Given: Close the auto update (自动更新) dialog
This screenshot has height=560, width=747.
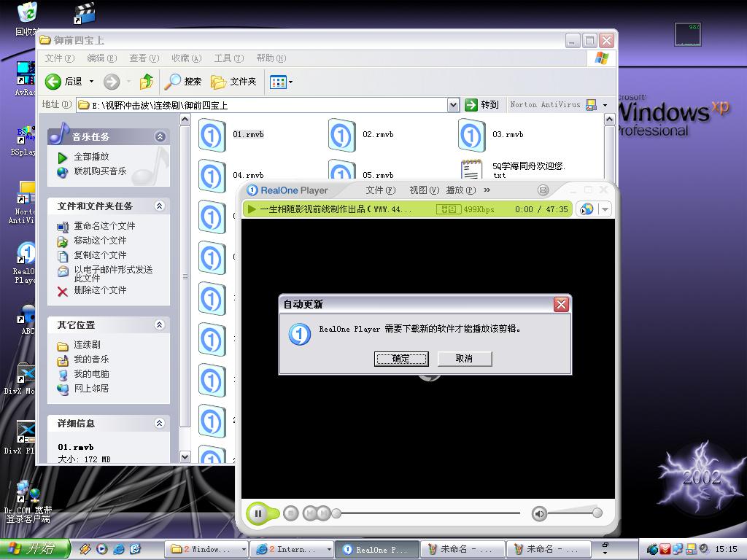Looking at the screenshot, I should (x=561, y=304).
